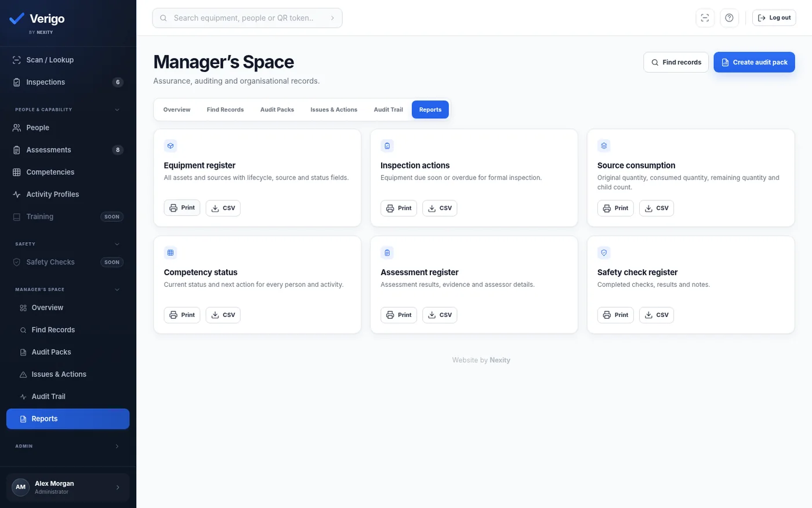Open Inspections in sidebar
The image size is (812, 508).
tap(68, 82)
